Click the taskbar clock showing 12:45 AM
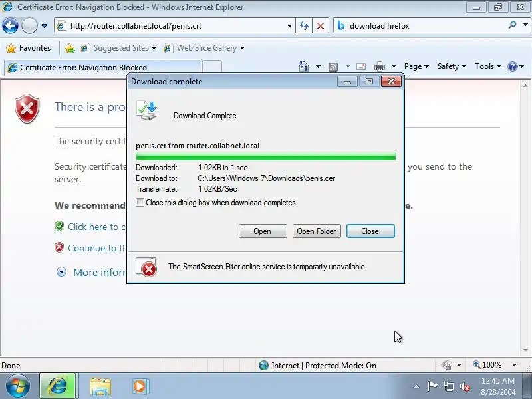 point(498,386)
